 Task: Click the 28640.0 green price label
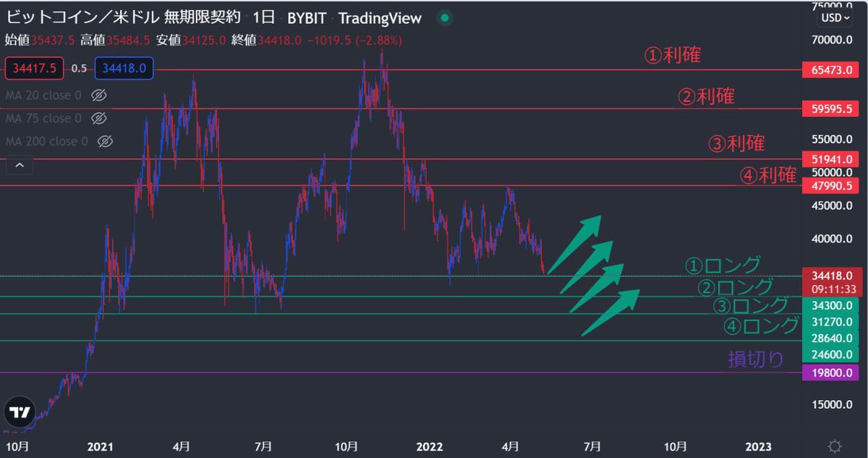click(x=832, y=338)
